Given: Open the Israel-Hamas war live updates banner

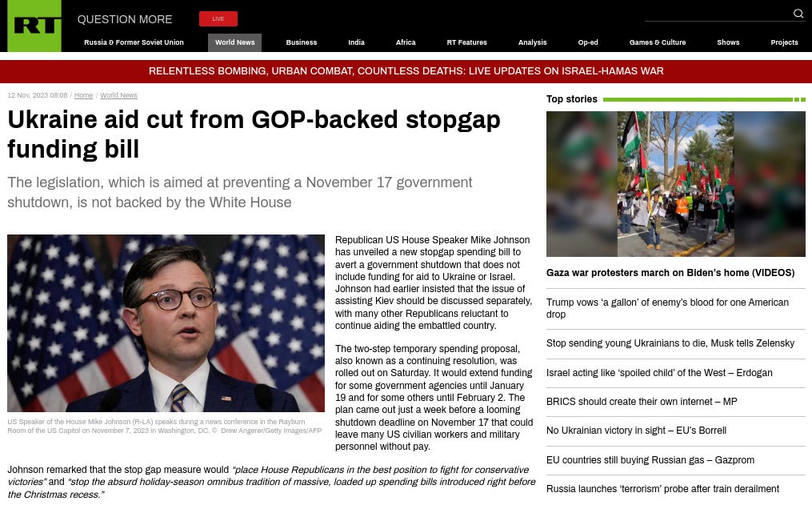Looking at the screenshot, I should coord(406,71).
